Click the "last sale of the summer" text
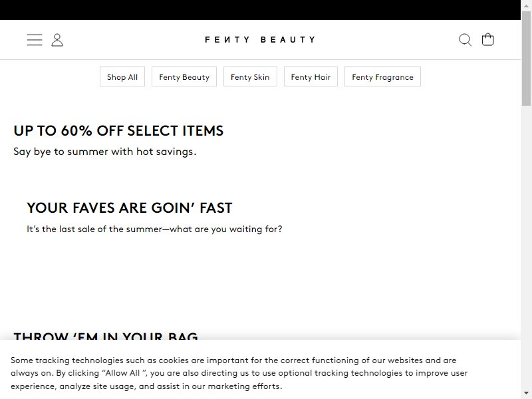The height and width of the screenshot is (399, 532). 154,229
